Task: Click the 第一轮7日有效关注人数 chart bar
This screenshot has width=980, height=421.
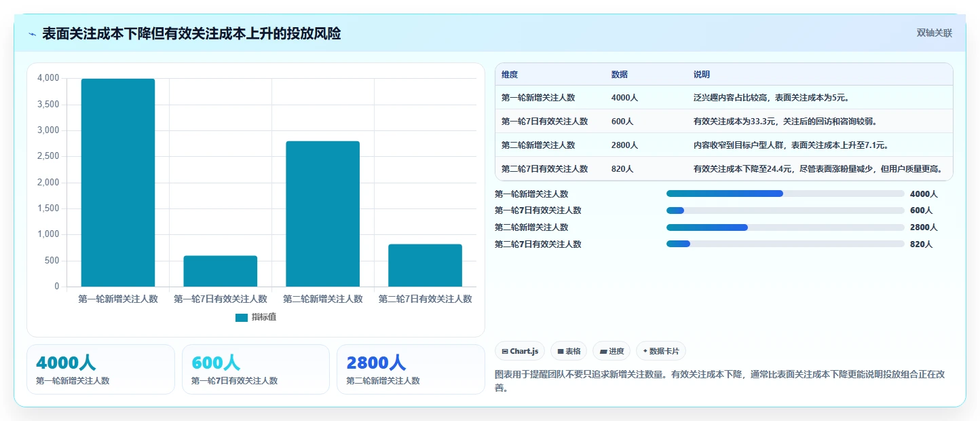Action: 221,271
